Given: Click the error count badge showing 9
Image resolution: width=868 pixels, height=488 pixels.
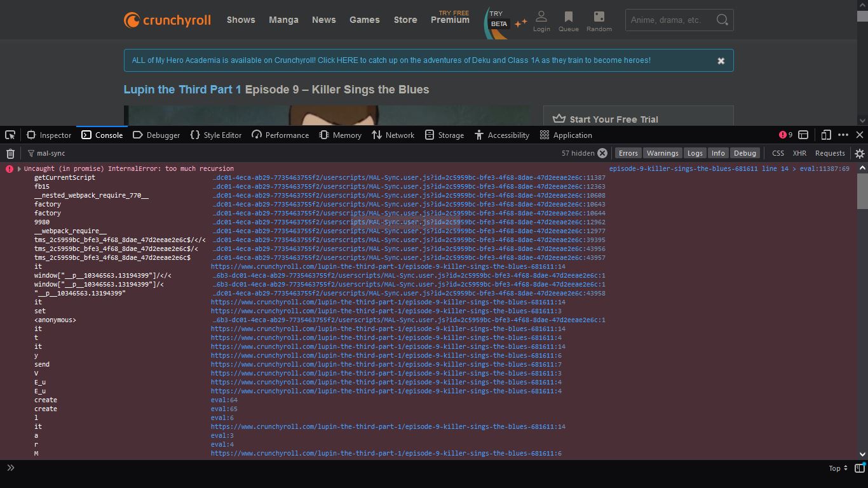Looking at the screenshot, I should pyautogui.click(x=786, y=135).
